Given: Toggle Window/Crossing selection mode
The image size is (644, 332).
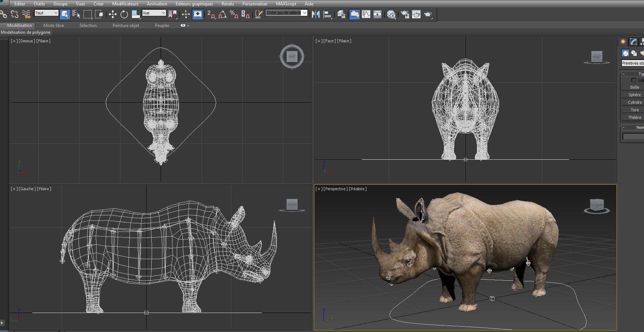Looking at the screenshot, I should (x=99, y=14).
